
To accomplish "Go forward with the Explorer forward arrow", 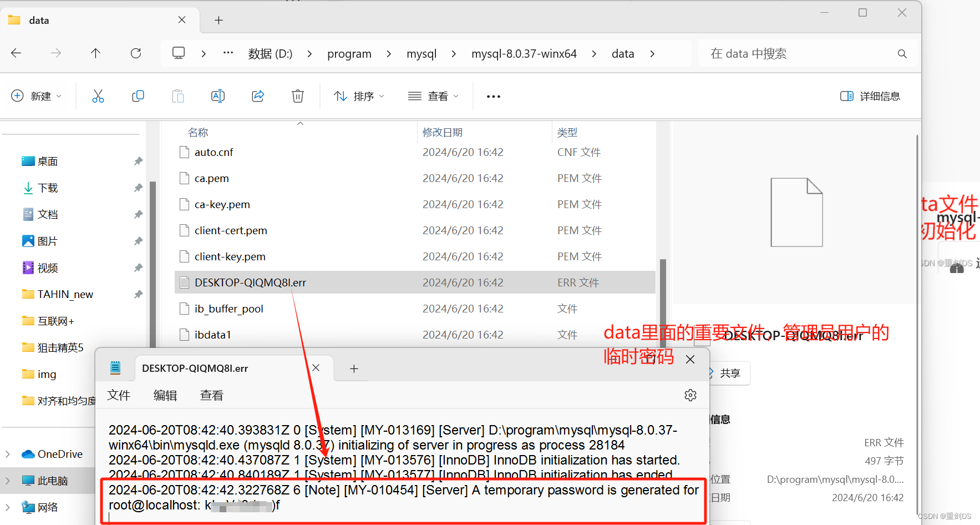I will click(56, 53).
